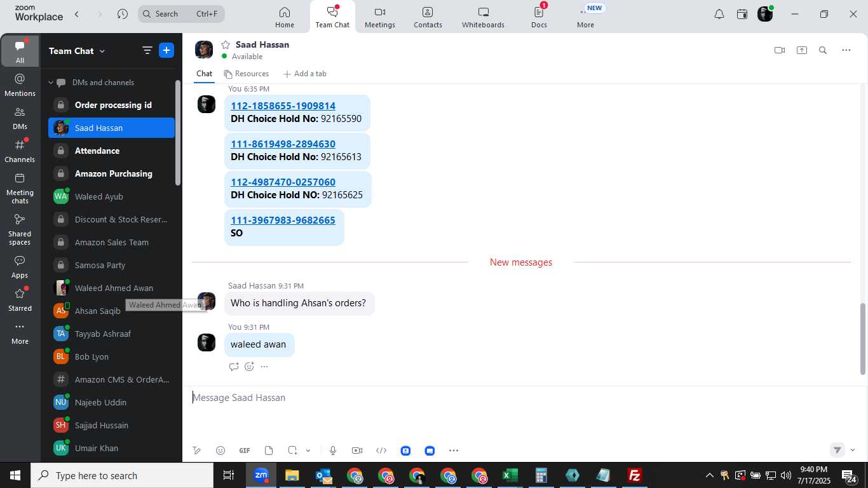The height and width of the screenshot is (488, 868).
Task: Open the More menu in top bar
Action: 585,17
